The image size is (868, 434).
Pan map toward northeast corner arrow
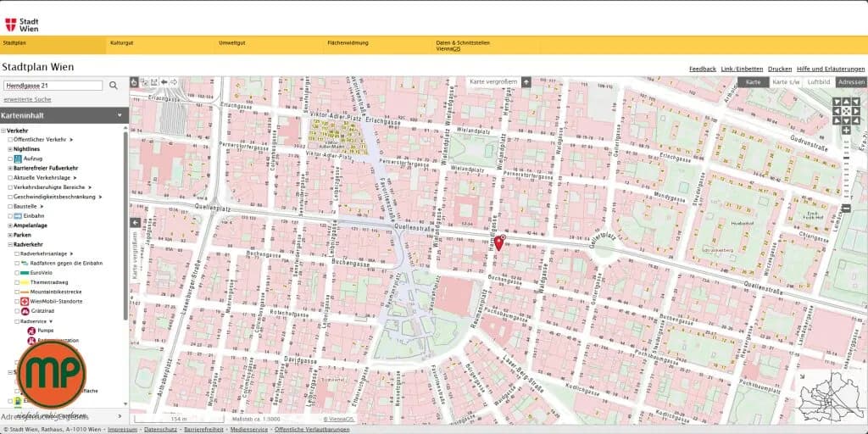854,102
